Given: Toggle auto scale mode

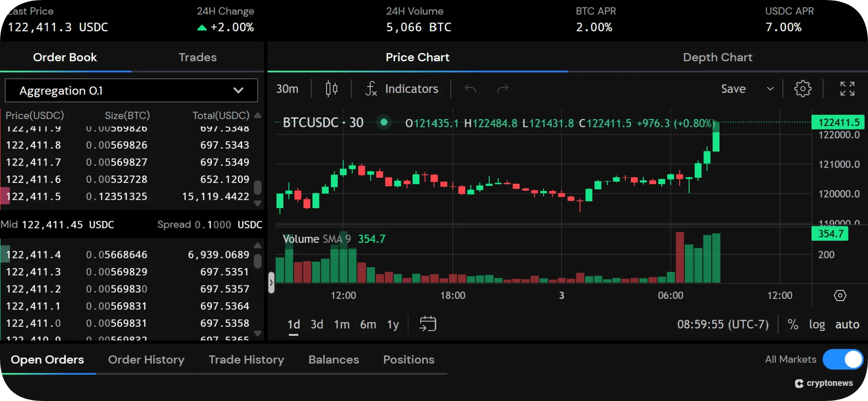Looking at the screenshot, I should (x=847, y=324).
